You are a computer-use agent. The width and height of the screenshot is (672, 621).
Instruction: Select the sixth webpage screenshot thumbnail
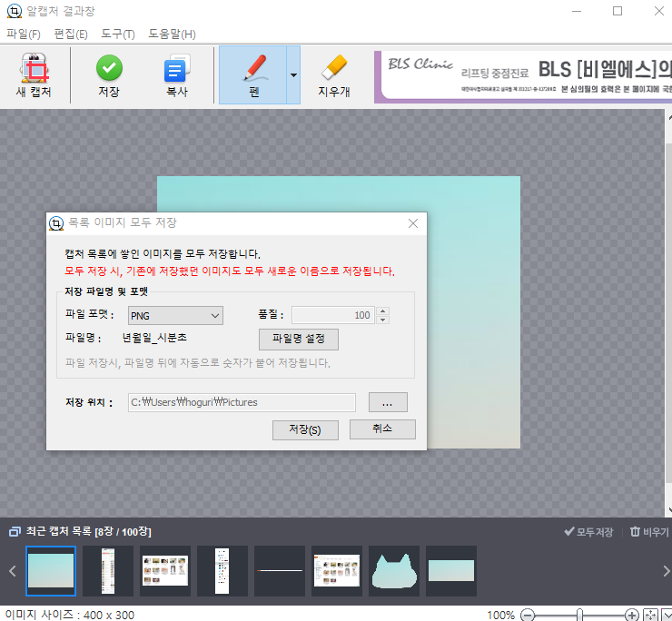coord(336,571)
